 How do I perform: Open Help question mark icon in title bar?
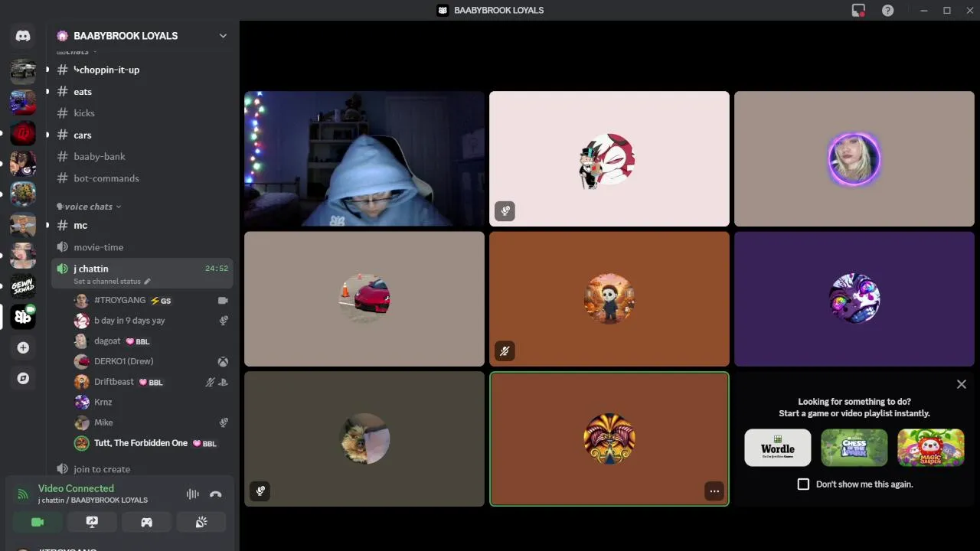(887, 11)
